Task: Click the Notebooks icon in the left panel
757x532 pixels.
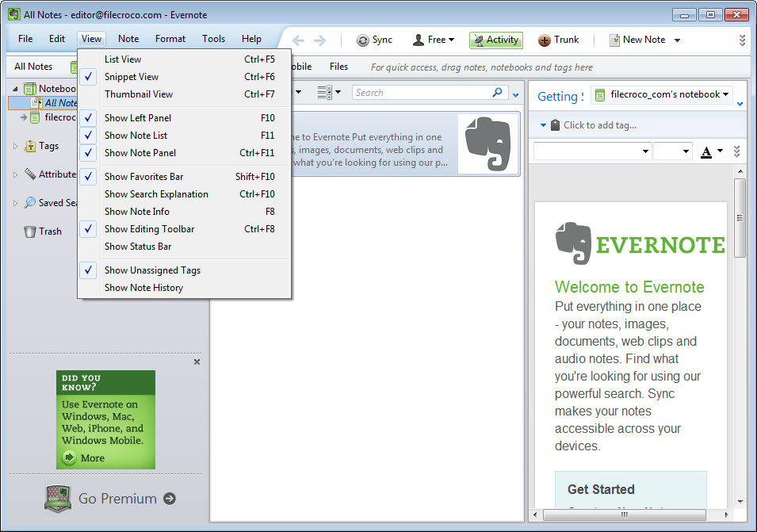Action: tap(30, 88)
